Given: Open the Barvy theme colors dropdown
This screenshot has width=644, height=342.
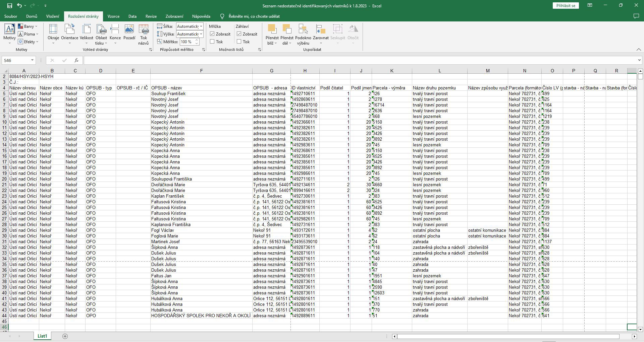Looking at the screenshot, I should point(28,26).
